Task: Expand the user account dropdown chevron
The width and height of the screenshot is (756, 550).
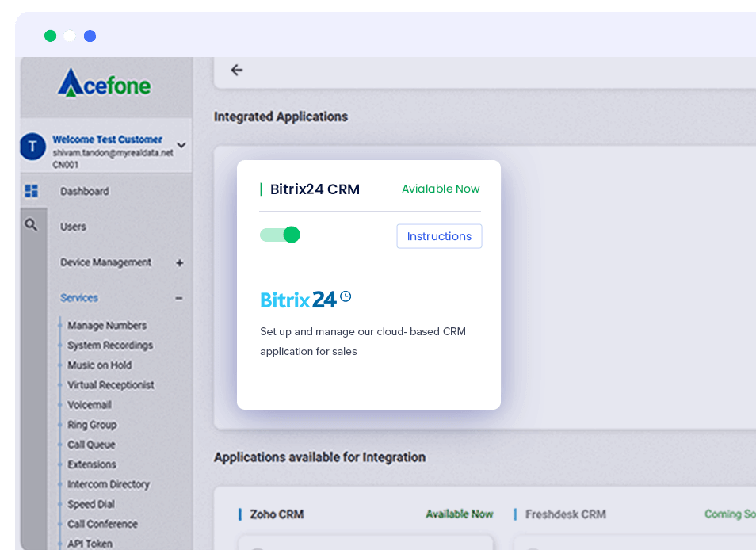Action: 181,145
